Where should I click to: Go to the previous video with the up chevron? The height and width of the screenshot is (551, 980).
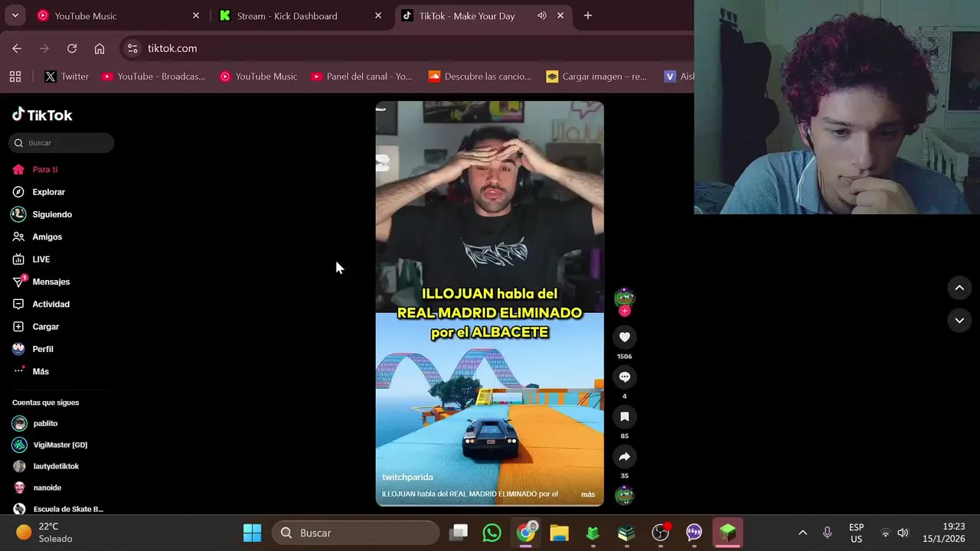pos(959,288)
